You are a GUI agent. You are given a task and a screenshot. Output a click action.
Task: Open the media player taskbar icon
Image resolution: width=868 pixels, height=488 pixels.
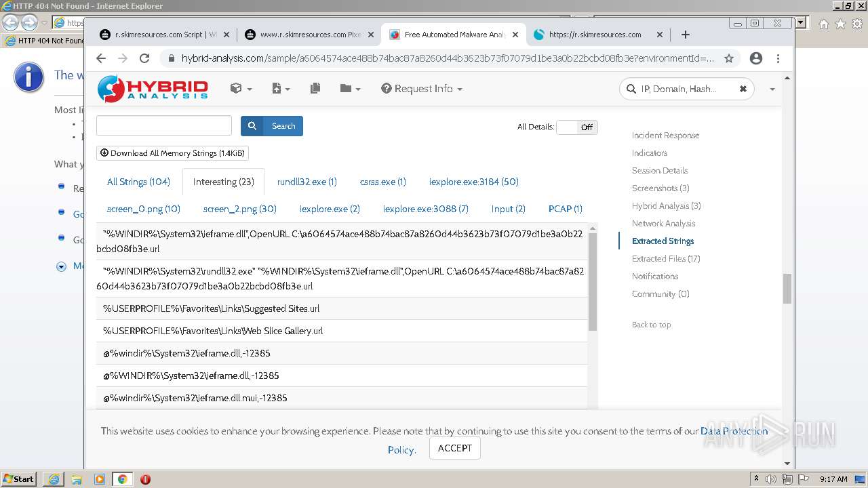pos(100,479)
